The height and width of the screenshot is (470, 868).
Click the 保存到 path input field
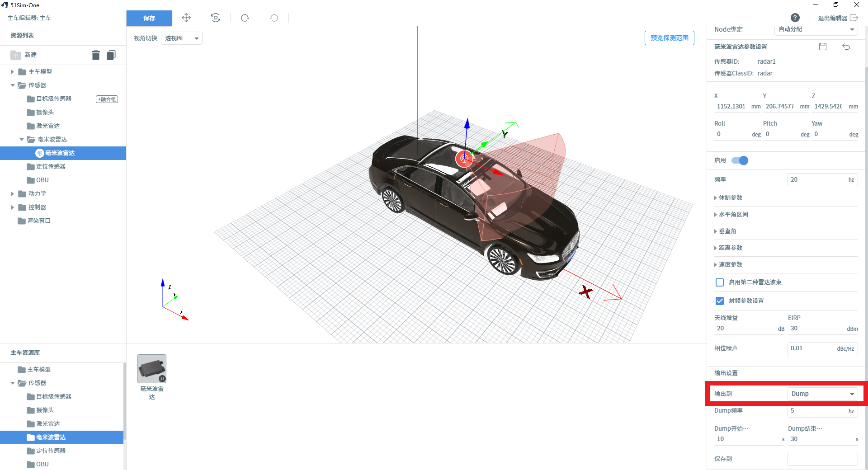click(x=822, y=459)
